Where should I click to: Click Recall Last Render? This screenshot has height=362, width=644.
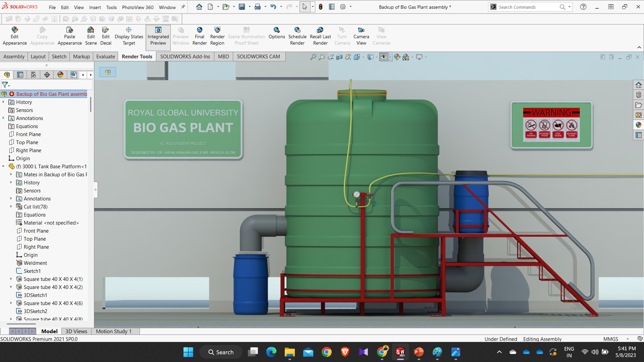pos(320,35)
